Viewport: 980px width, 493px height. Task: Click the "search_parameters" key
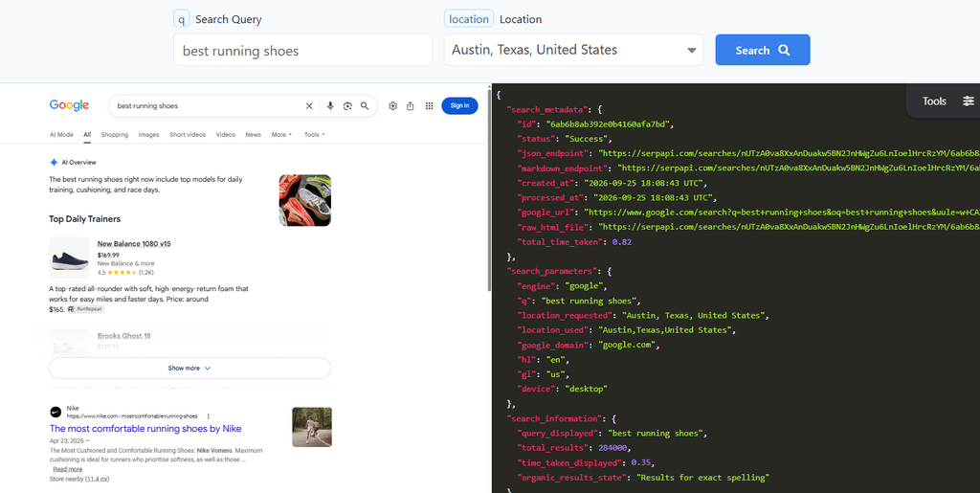(x=550, y=272)
